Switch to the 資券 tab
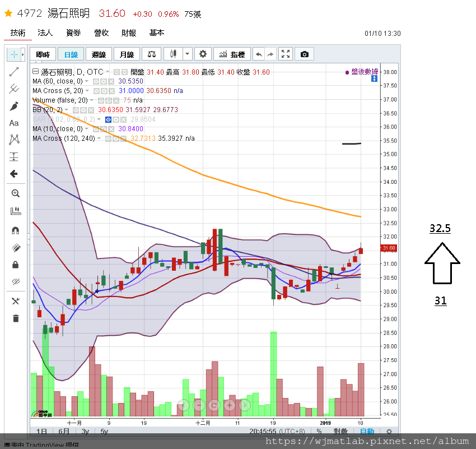 (73, 33)
